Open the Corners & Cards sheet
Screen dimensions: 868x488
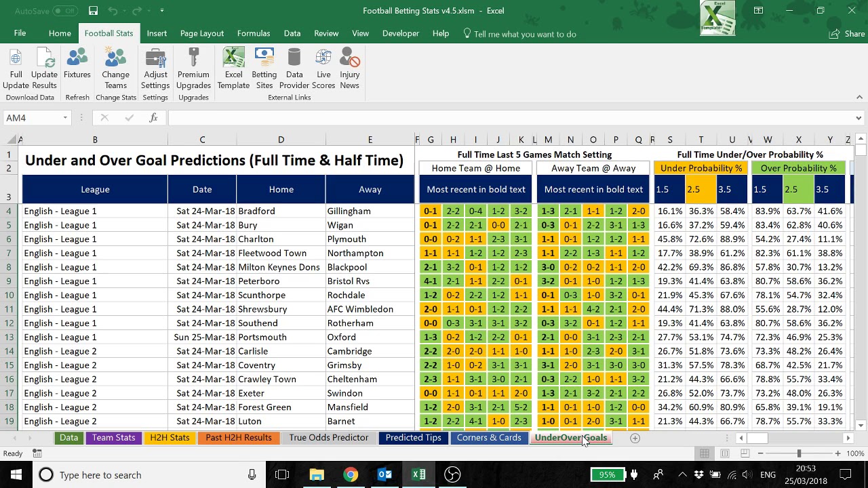tap(489, 438)
